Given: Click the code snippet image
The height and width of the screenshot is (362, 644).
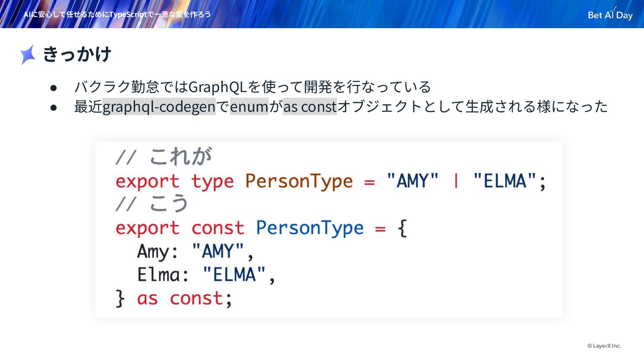Looking at the screenshot, I should point(329,230).
